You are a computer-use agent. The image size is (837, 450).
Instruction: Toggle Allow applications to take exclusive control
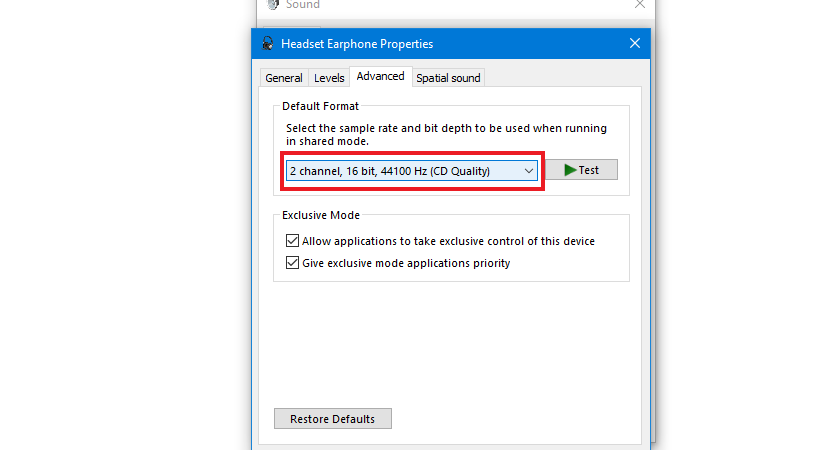[292, 241]
